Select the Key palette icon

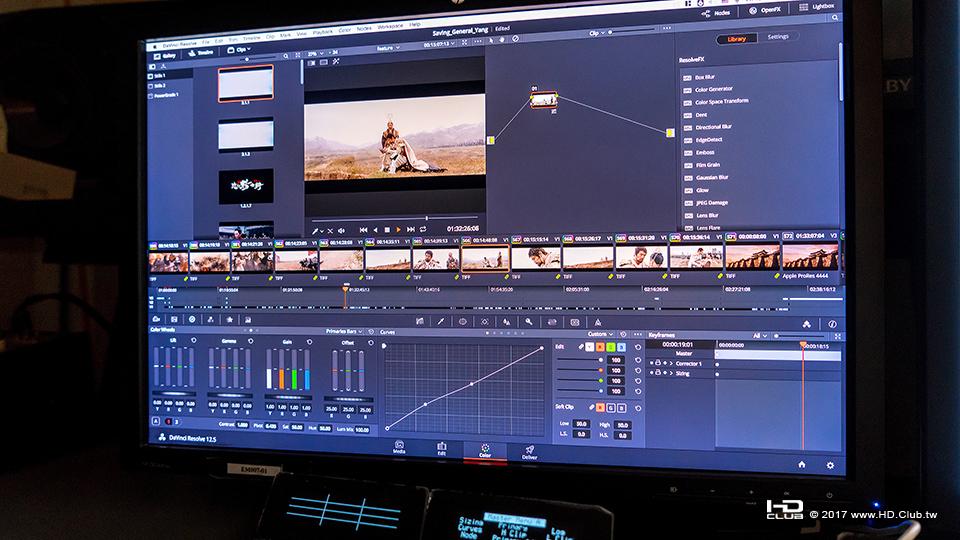(528, 321)
